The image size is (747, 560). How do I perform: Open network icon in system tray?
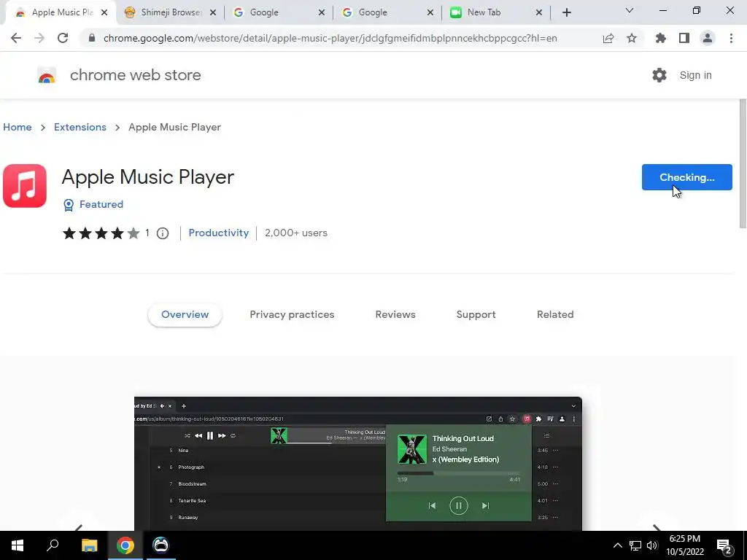click(635, 545)
